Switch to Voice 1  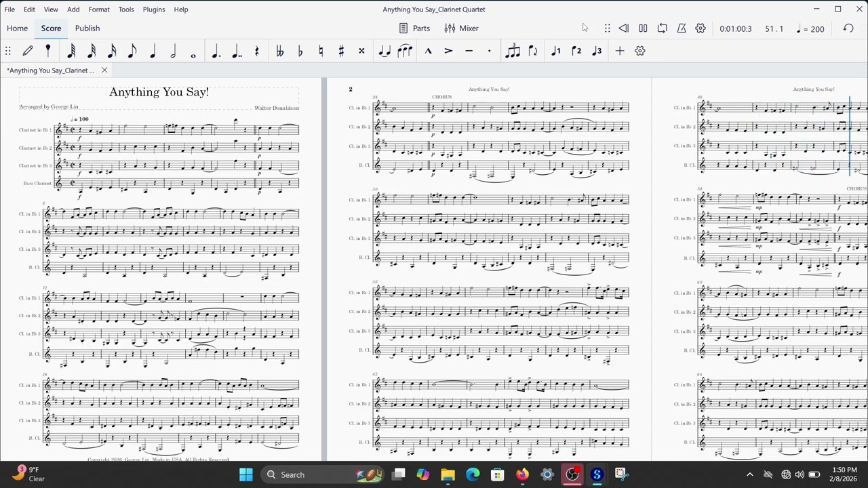[556, 51]
